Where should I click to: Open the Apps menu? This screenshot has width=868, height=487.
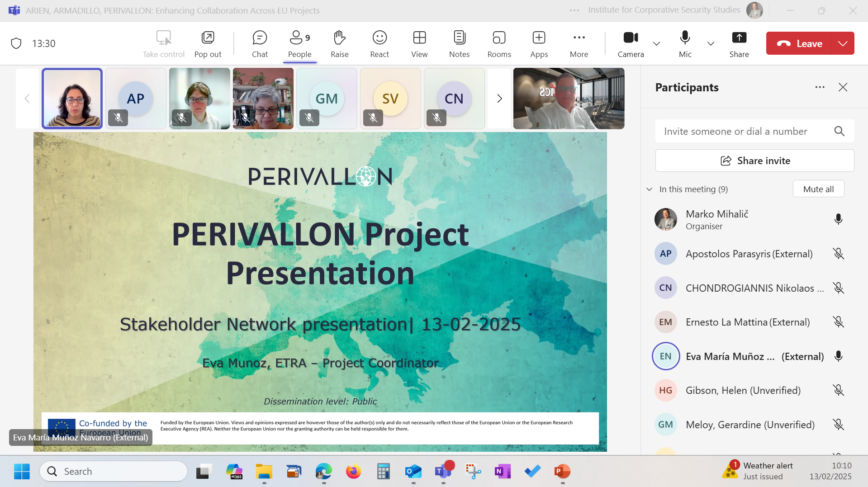(539, 43)
